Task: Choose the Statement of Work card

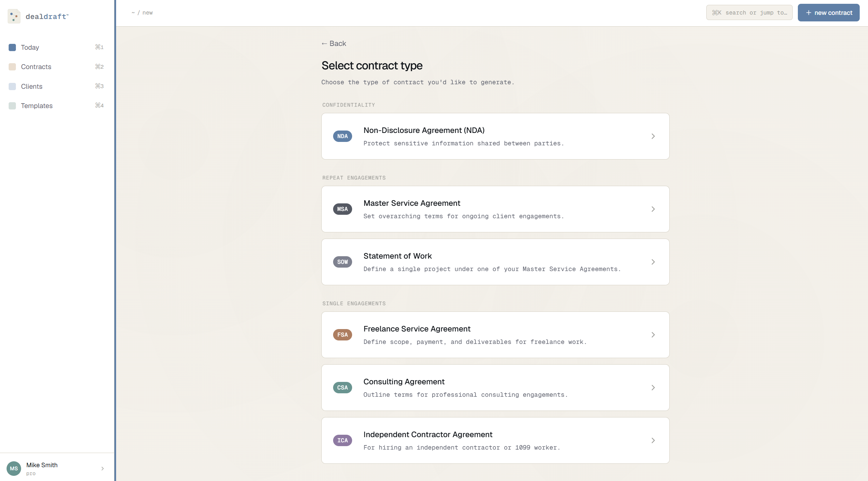Action: click(495, 262)
